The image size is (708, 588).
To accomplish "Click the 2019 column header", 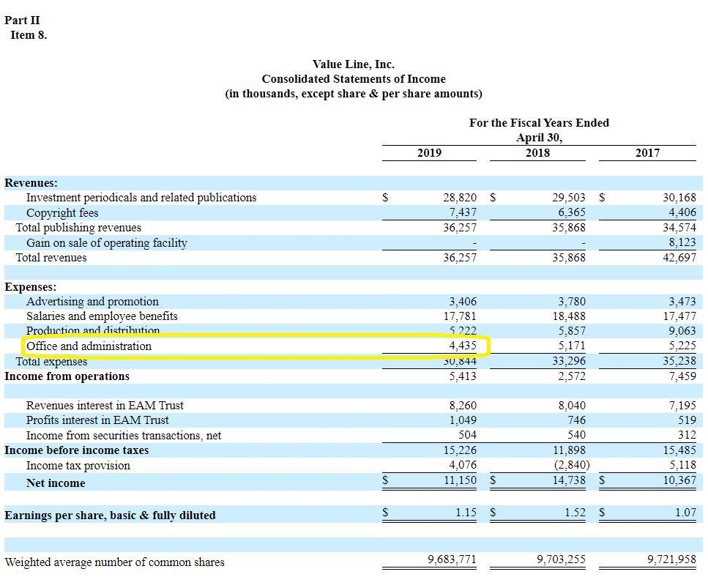I will 429,153.
